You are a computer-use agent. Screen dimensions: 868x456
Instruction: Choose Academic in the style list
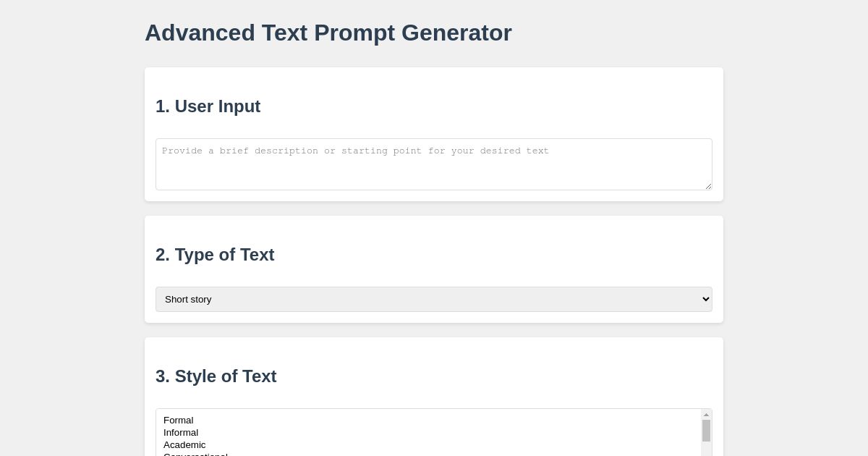pyautogui.click(x=184, y=445)
